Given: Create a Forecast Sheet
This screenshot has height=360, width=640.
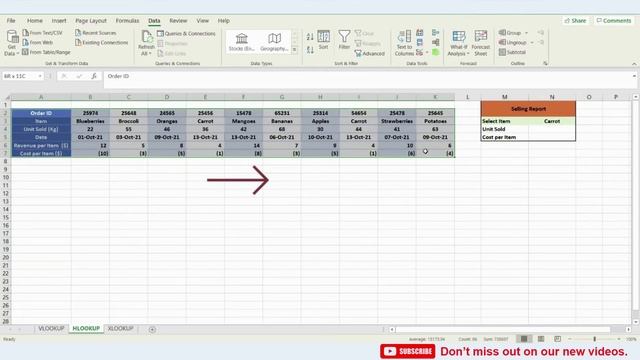Looking at the screenshot, I should click(481, 43).
